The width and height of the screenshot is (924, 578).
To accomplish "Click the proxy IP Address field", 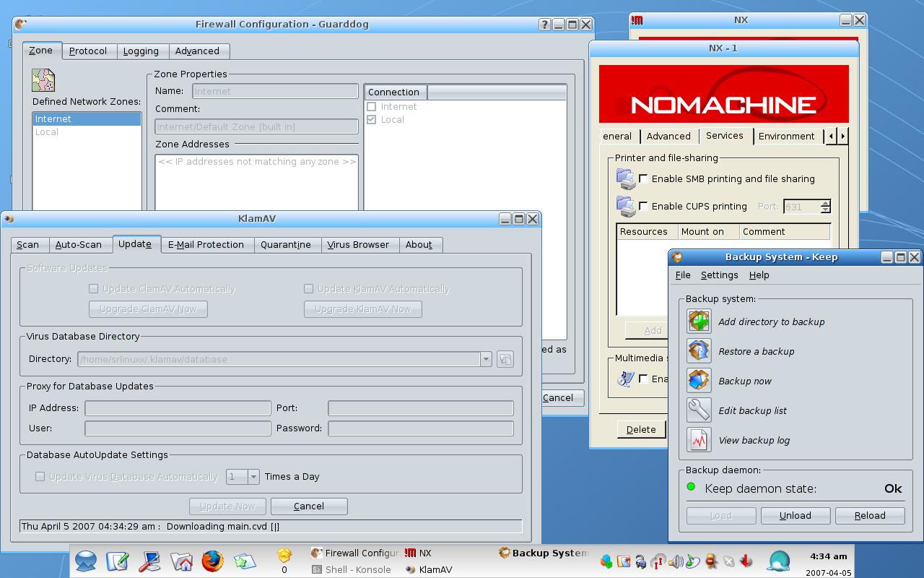I will 178,408.
